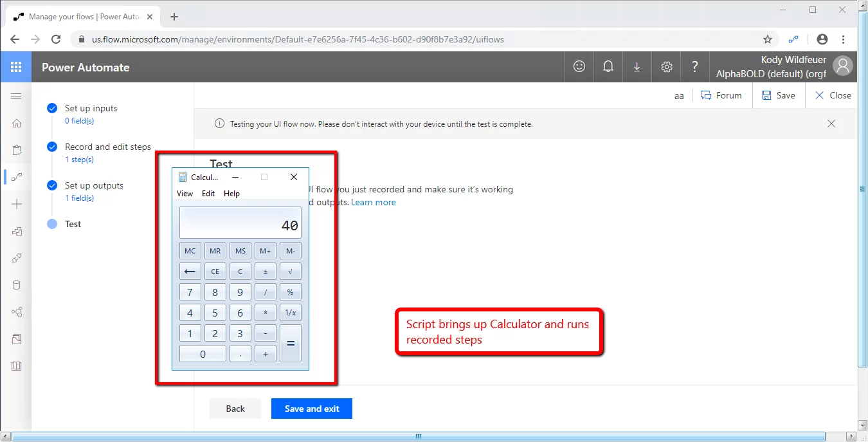Click the MR memory recall key
Screen dimensions: 868x442
coord(215,251)
